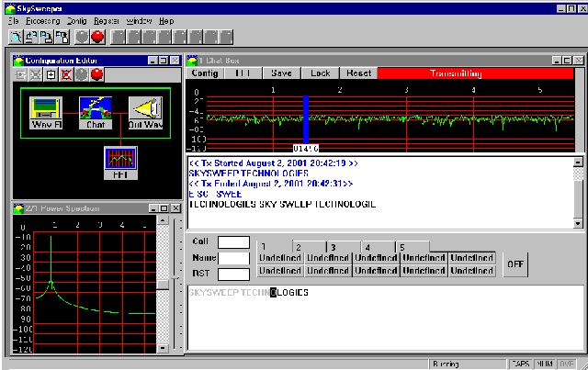
Task: Click the vertical slider handle beside the Power Spectrum
Action: click(175, 278)
